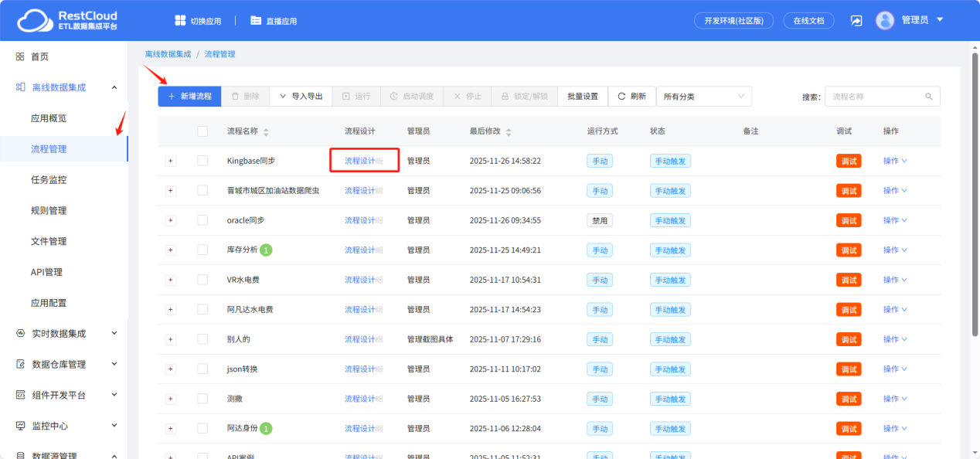Expand the Kingbase同步 row plus button
Screen dimensions: 980x459
tap(171, 161)
